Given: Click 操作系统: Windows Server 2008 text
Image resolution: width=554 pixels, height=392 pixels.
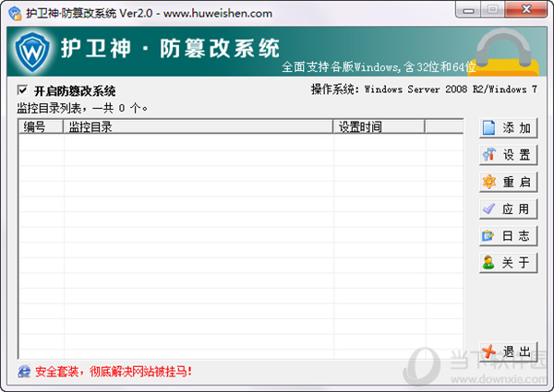Looking at the screenshot, I should (424, 89).
